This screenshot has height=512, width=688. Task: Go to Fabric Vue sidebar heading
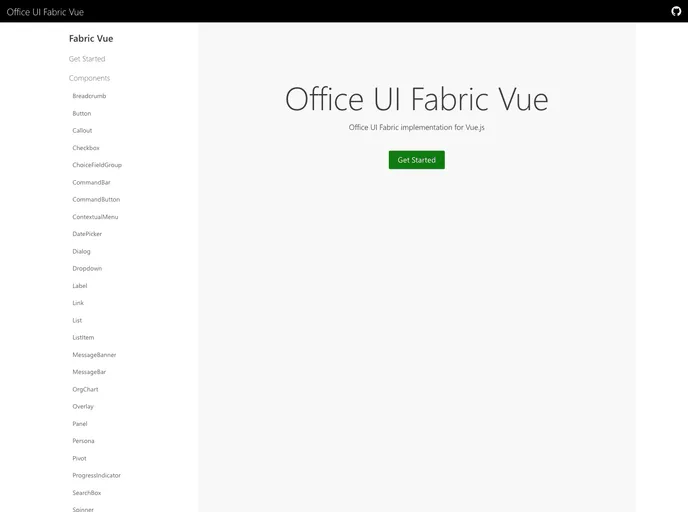click(x=91, y=39)
